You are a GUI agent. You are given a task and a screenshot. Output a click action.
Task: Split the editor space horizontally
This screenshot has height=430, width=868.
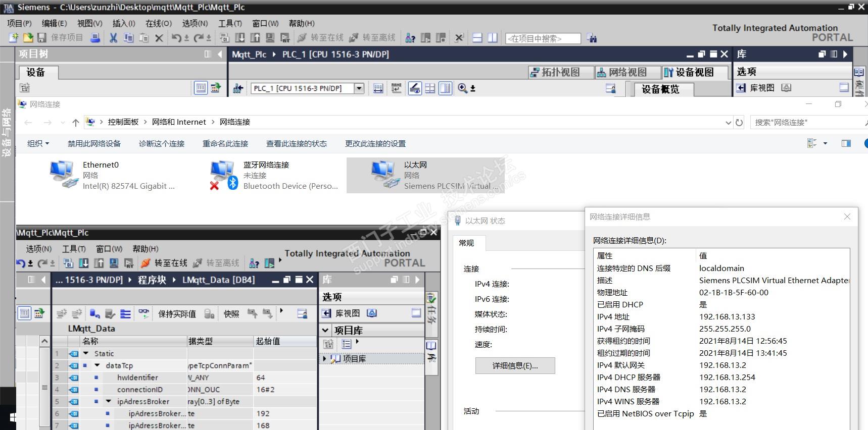(x=477, y=37)
